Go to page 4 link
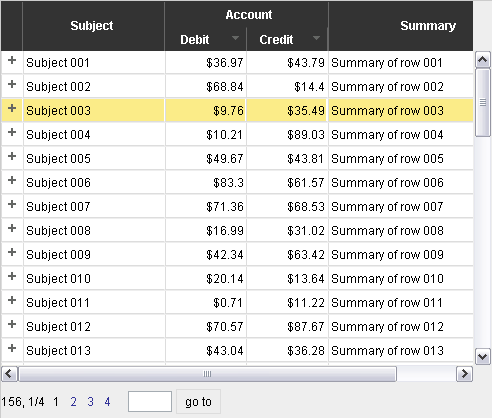 (107, 402)
